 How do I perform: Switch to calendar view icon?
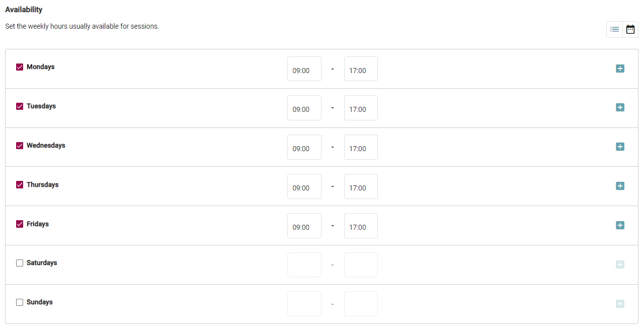tap(630, 29)
